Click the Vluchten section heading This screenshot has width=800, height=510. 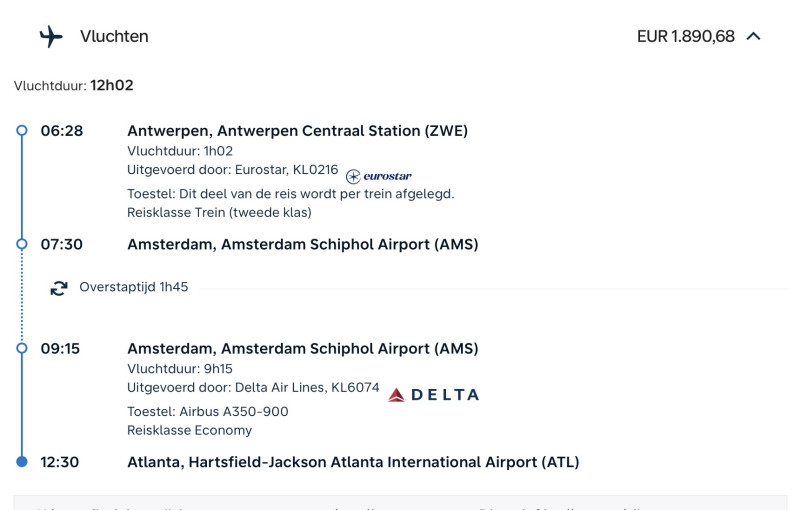[114, 37]
